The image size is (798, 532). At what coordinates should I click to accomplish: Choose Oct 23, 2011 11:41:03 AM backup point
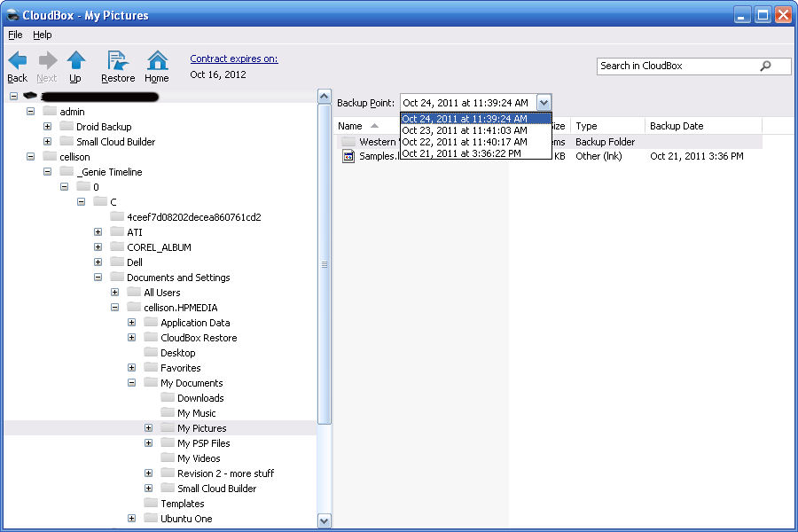[476, 130]
